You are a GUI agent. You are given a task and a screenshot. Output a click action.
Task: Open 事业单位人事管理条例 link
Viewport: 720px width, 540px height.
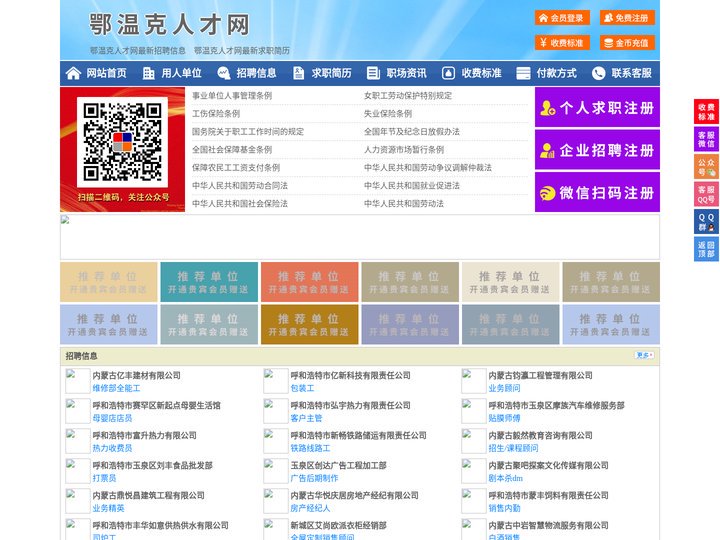(232, 96)
